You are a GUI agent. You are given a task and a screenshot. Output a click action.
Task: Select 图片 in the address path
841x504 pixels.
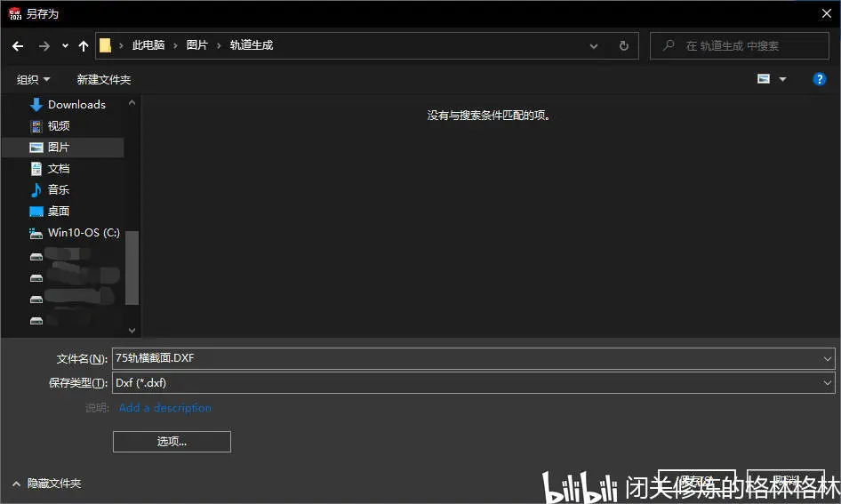(x=196, y=45)
